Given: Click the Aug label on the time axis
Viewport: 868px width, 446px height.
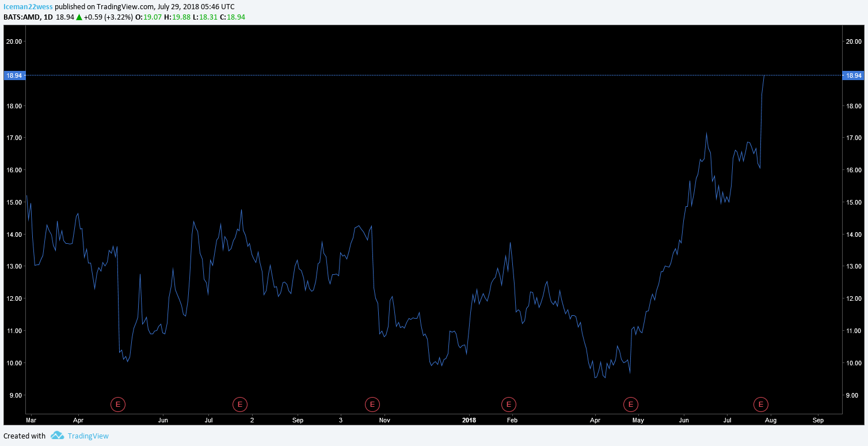Looking at the screenshot, I should coord(771,420).
